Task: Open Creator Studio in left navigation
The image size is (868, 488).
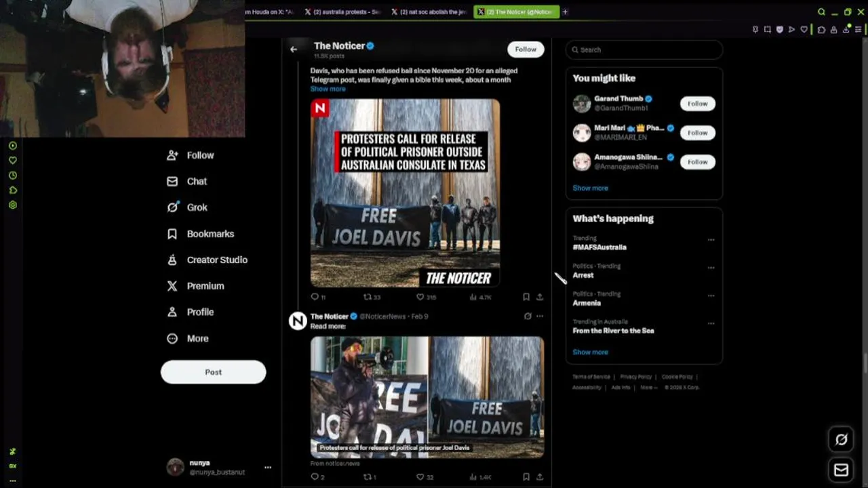Action: (208, 260)
